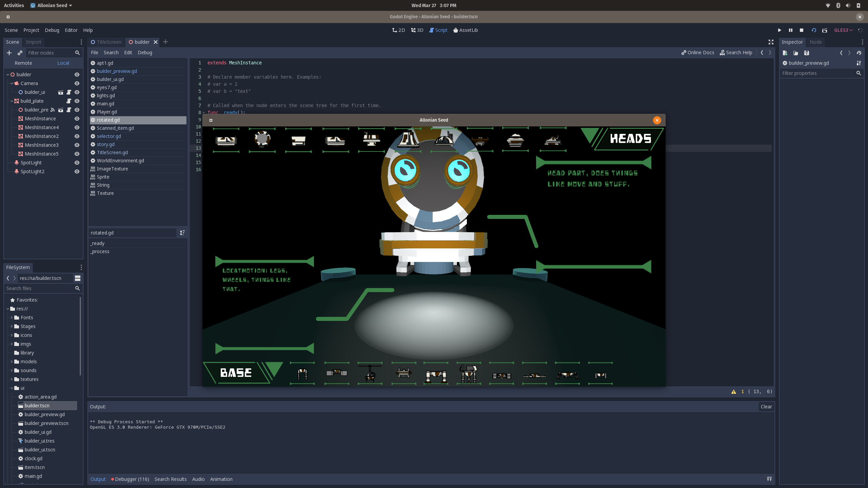Open the Allonian Seed app menu

pyautogui.click(x=51, y=5)
